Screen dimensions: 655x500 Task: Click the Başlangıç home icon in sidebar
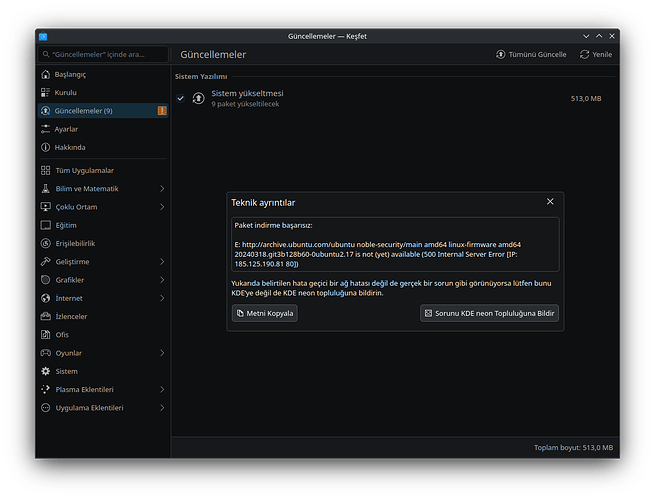point(46,75)
